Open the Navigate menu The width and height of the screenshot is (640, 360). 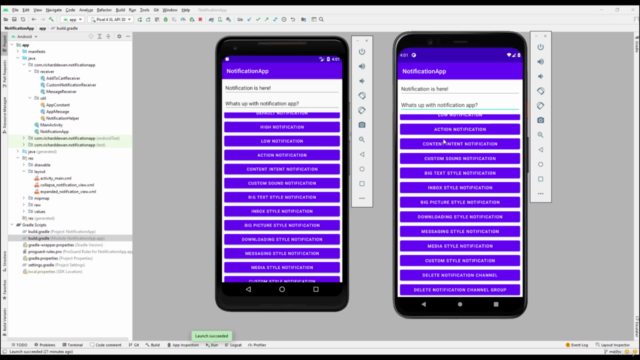[x=53, y=10]
